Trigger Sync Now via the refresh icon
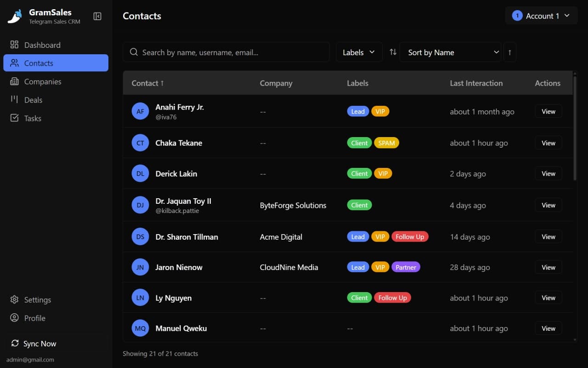Screen dimensions: 588x368 tap(14, 344)
